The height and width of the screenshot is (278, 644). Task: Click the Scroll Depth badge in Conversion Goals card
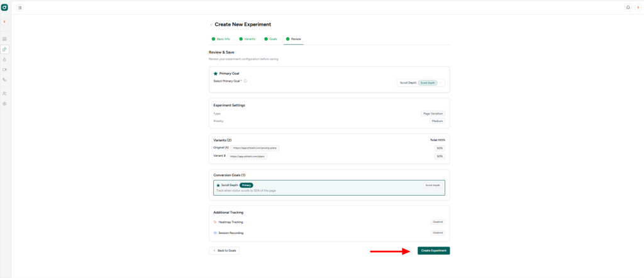(434, 185)
